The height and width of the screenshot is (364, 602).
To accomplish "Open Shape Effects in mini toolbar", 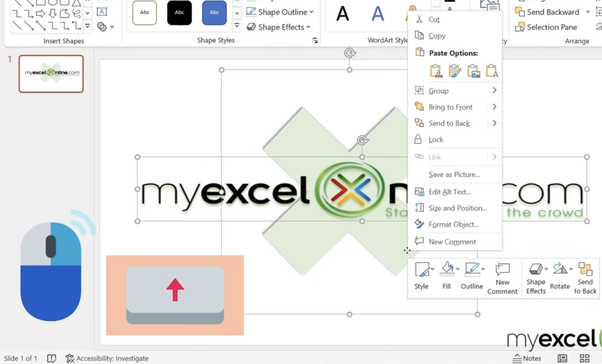I will click(536, 278).
